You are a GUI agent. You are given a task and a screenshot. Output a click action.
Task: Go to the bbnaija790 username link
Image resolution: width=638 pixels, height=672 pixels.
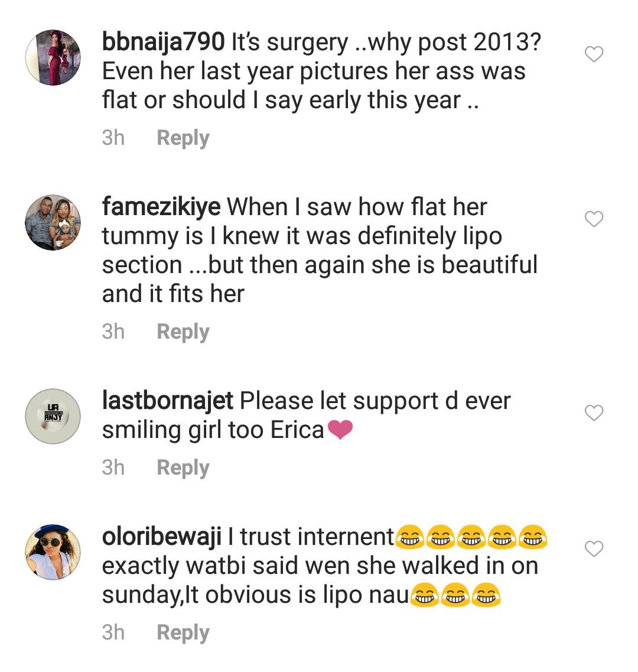coord(163,43)
